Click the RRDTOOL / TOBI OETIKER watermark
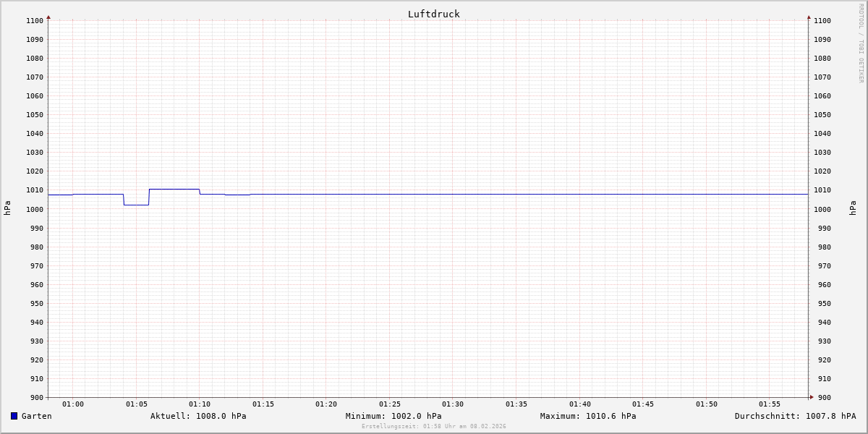This screenshot has width=868, height=434. [861, 43]
